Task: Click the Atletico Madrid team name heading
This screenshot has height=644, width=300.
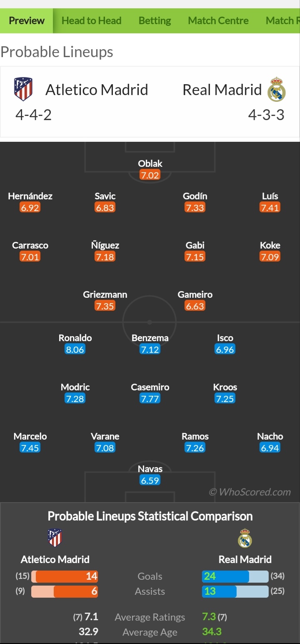Action: tap(97, 89)
